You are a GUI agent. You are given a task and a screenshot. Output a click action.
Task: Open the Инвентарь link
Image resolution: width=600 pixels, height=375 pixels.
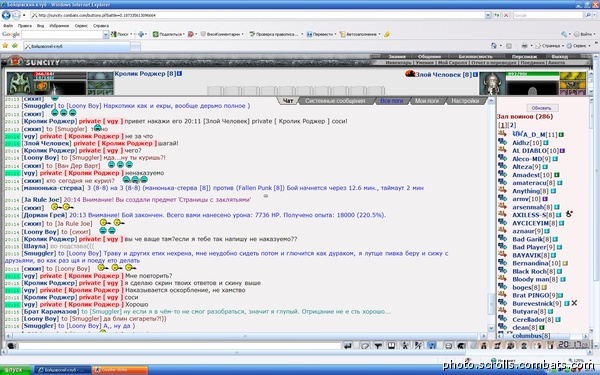[399, 62]
